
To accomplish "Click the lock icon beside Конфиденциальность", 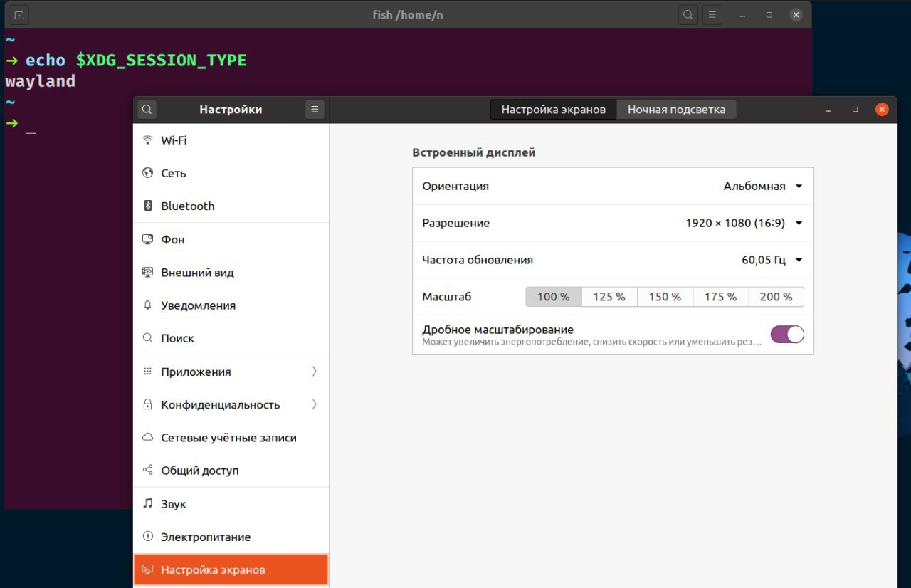I will coord(148,404).
